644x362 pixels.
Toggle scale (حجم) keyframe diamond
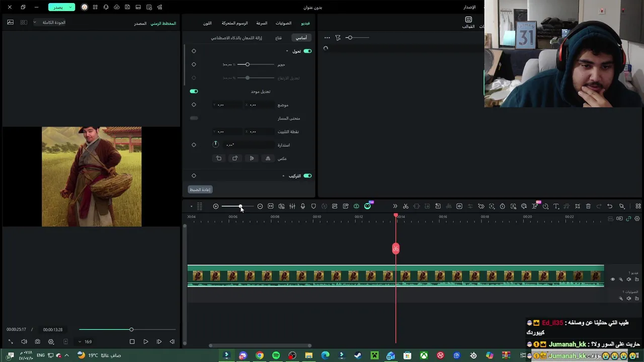(x=194, y=64)
